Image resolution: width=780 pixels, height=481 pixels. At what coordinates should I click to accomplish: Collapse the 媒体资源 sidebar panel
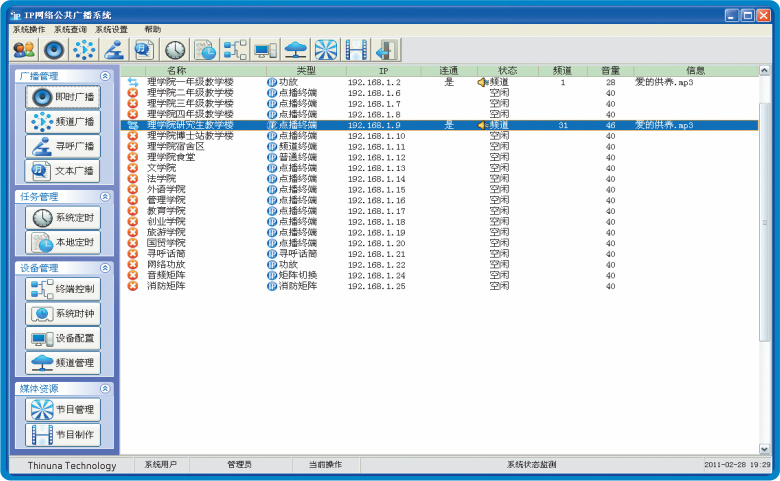(x=104, y=388)
